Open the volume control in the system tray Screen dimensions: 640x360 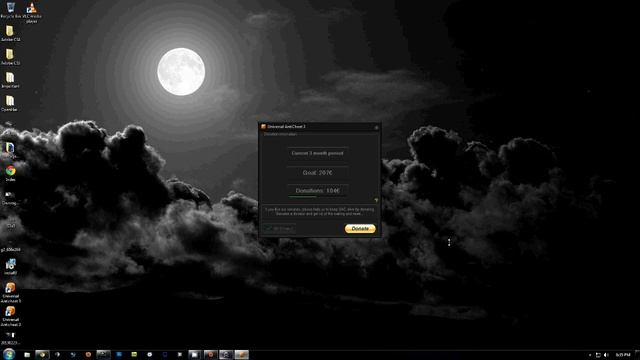click(x=606, y=355)
